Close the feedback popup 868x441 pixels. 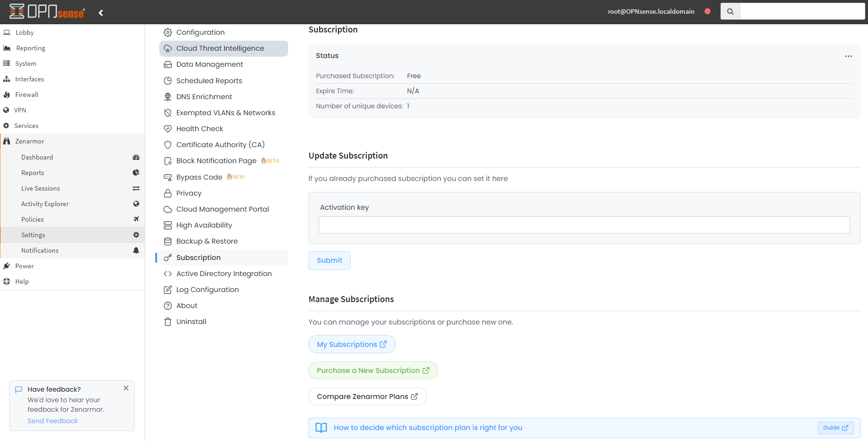126,388
